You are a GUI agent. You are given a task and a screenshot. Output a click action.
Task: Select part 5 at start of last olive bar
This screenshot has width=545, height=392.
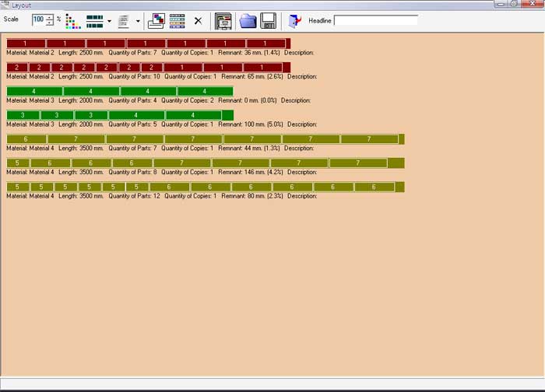coord(17,187)
